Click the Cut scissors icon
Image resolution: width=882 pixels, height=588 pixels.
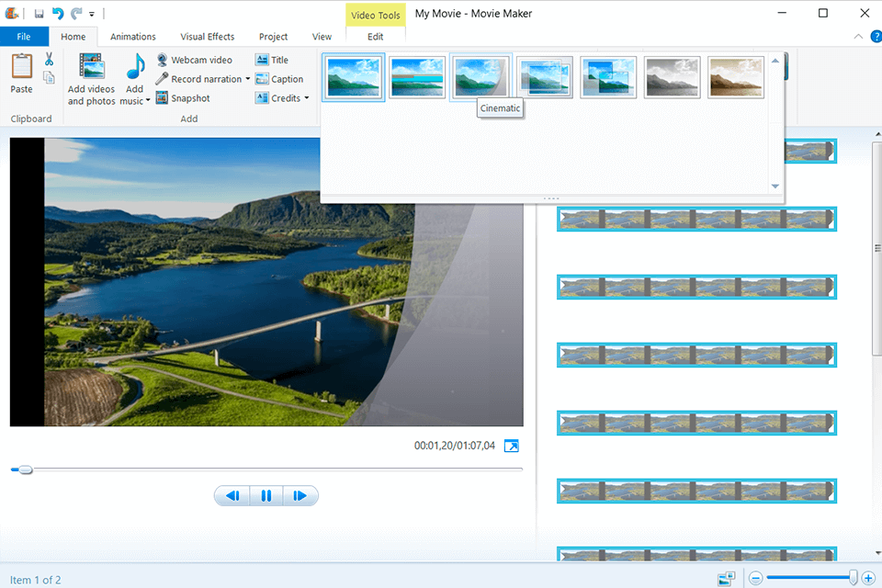[49, 60]
